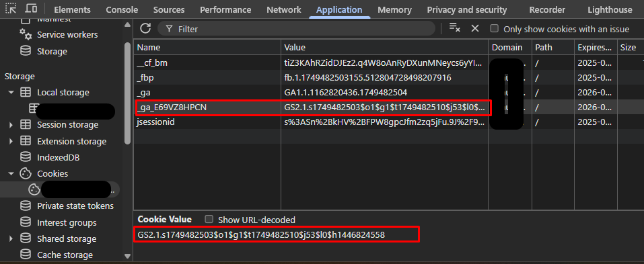Click the fb.1.1749482503155 value cell
The height and width of the screenshot is (264, 644).
pyautogui.click(x=385, y=77)
